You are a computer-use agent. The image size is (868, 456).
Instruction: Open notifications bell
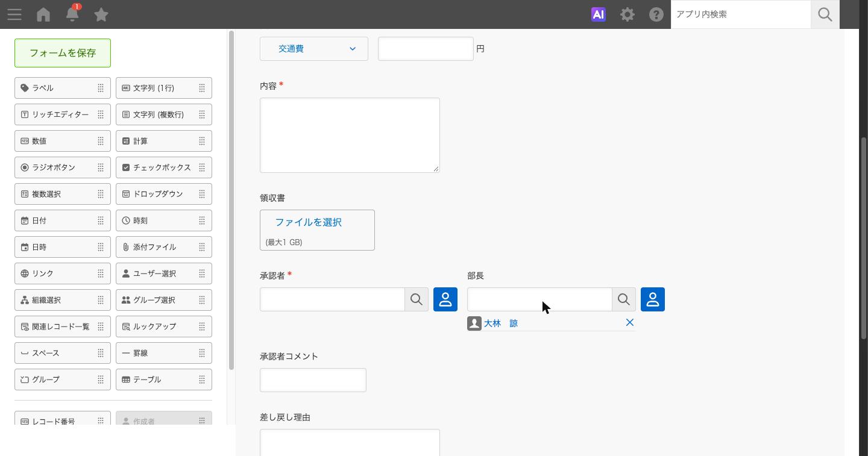[72, 13]
